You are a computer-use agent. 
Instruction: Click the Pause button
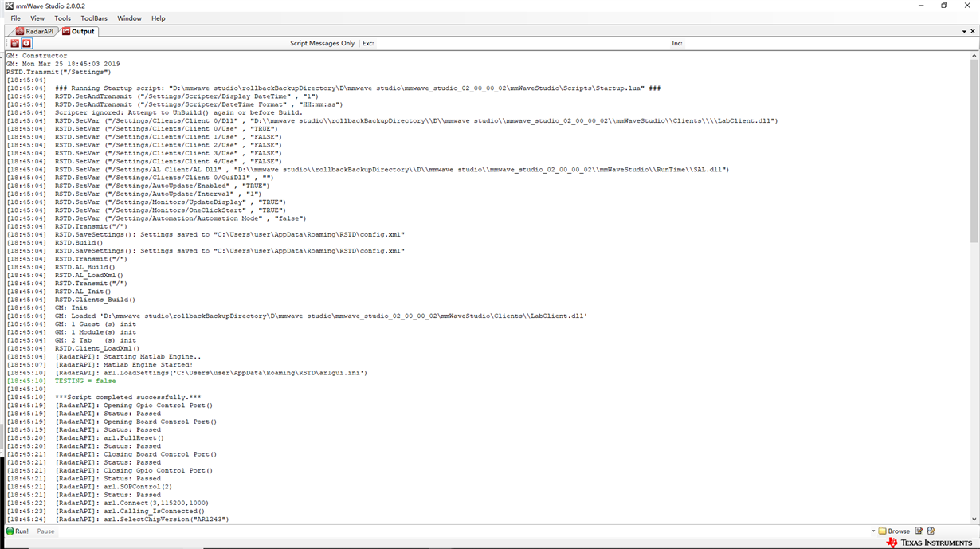point(45,531)
